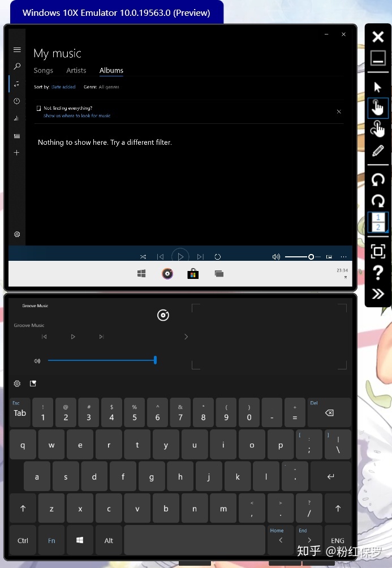Viewport: 392px width, 568px height.
Task: Dismiss the Not finding everything banner
Action: tap(339, 111)
